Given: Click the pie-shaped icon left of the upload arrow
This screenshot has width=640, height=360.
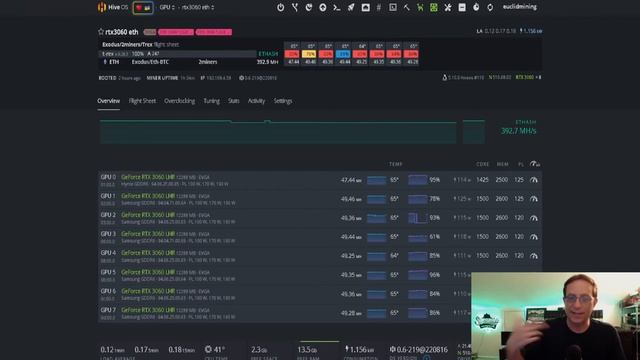Looking at the screenshot, I should (309, 7).
